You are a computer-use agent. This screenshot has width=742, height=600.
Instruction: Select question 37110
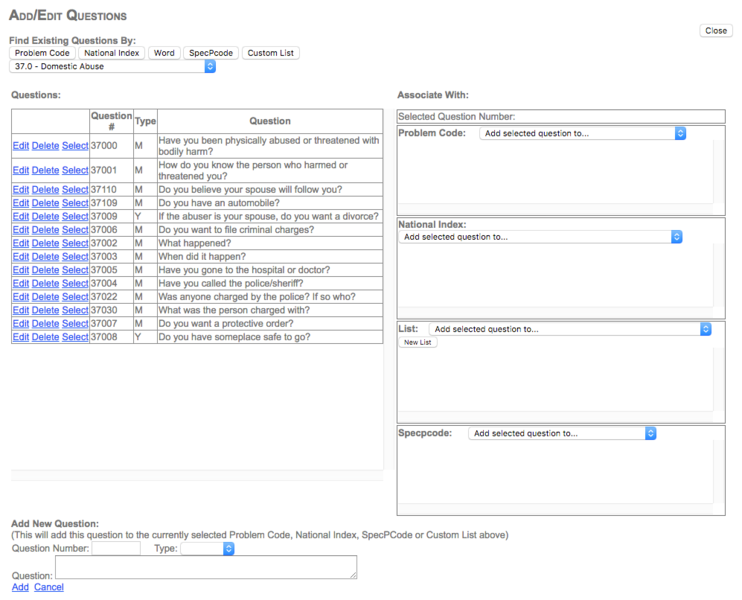(x=75, y=190)
